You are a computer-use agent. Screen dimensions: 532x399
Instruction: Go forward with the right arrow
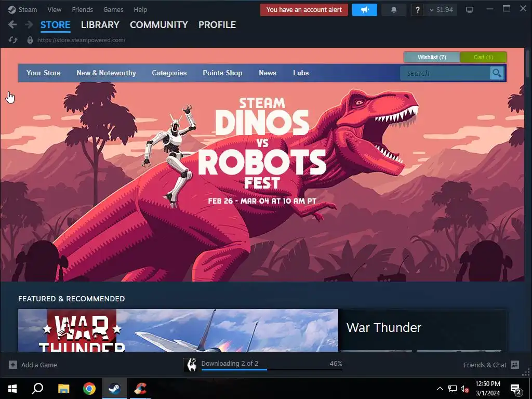[x=29, y=24]
